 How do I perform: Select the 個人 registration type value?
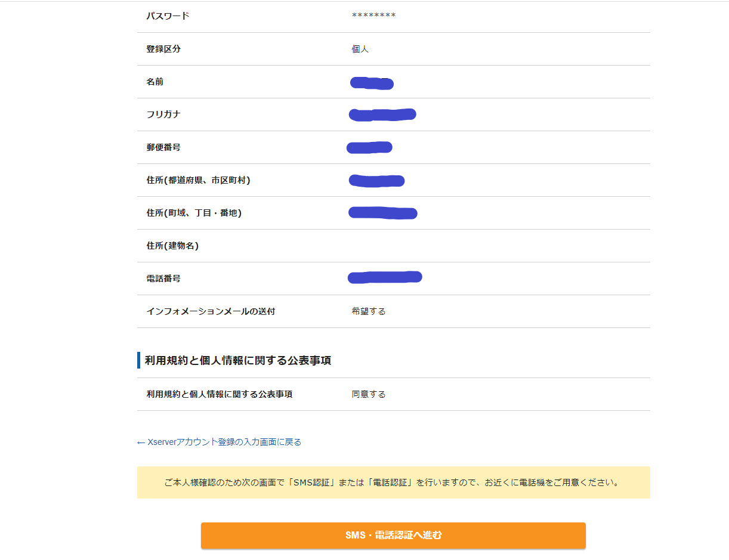360,49
